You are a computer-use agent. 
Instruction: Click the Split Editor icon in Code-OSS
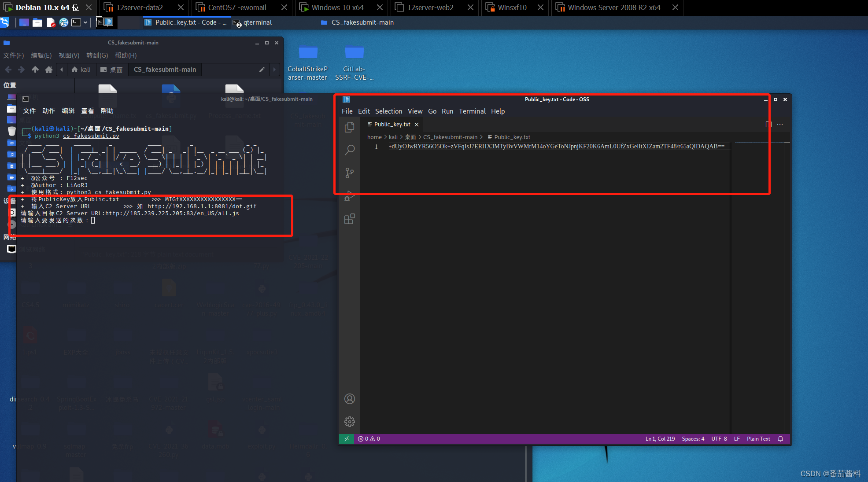coord(768,125)
